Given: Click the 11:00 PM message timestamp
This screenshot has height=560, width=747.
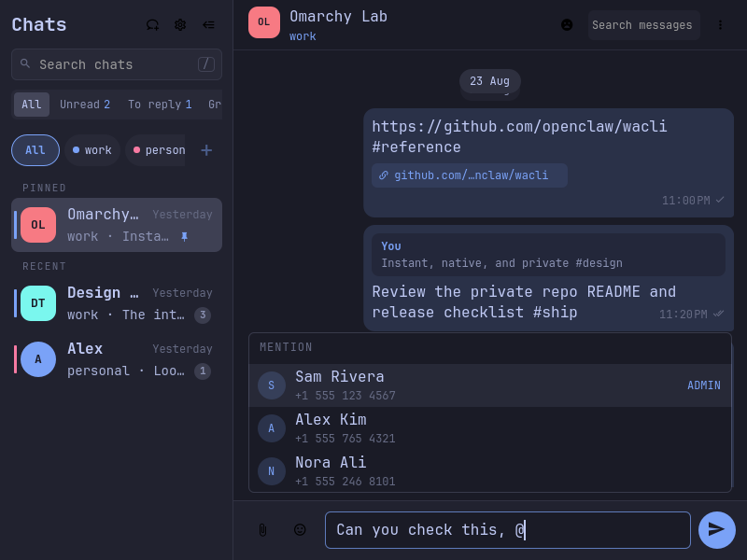Looking at the screenshot, I should [686, 200].
